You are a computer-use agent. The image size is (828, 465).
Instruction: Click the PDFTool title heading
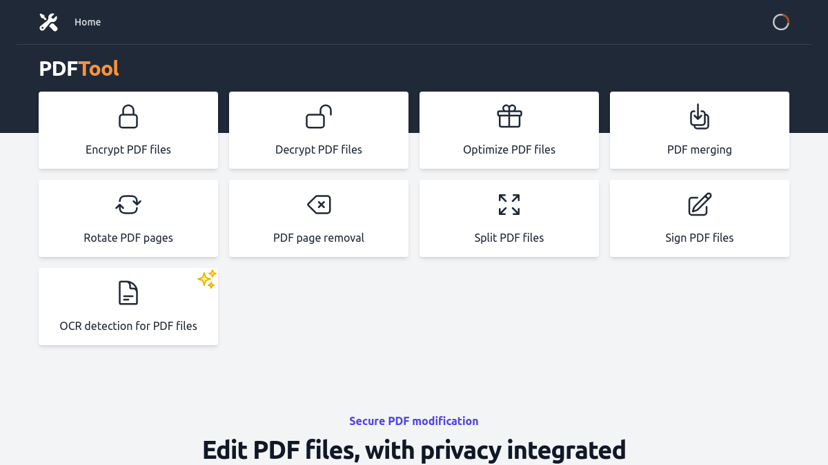(79, 69)
